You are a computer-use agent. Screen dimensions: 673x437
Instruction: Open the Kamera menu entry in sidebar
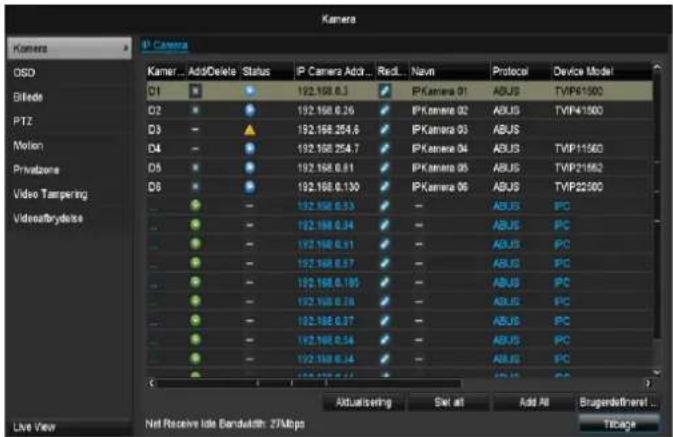69,48
